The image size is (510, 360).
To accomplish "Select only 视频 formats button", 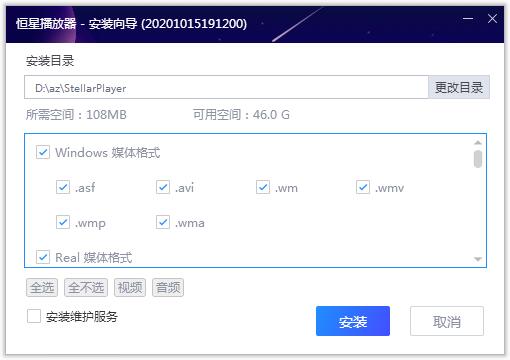I will click(x=130, y=288).
